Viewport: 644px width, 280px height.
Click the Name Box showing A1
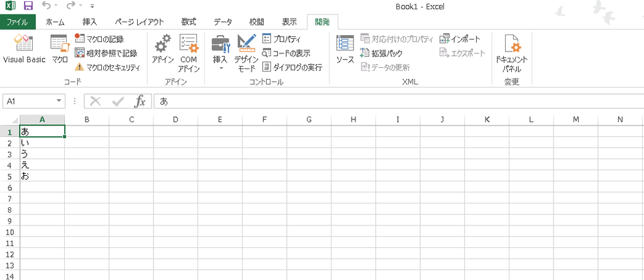(x=29, y=101)
